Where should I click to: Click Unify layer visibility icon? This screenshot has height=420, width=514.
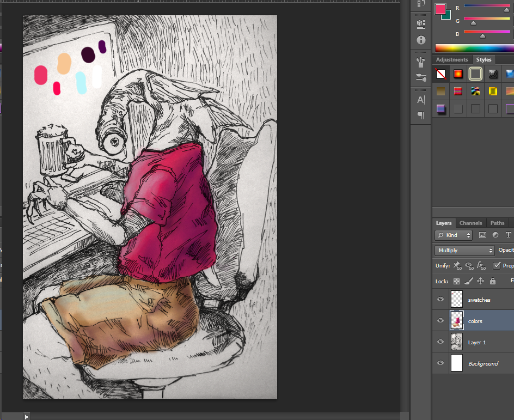469,266
